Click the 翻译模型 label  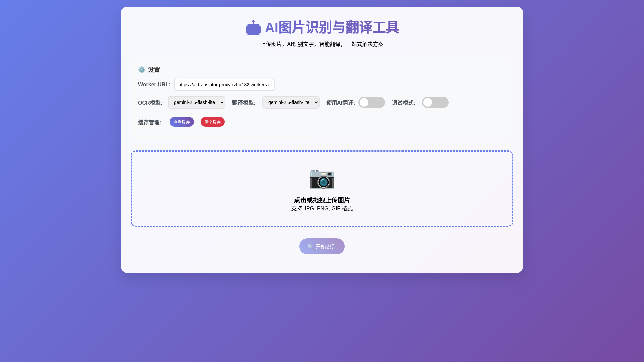click(x=244, y=103)
